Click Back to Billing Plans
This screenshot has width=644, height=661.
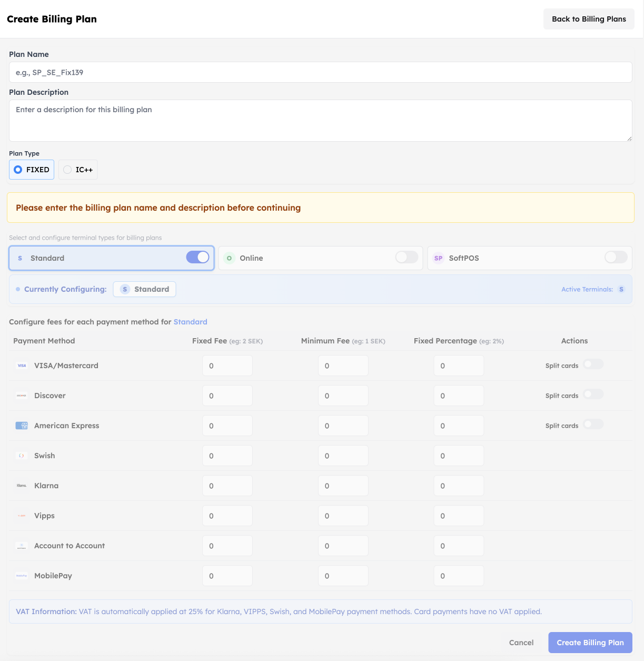589,18
